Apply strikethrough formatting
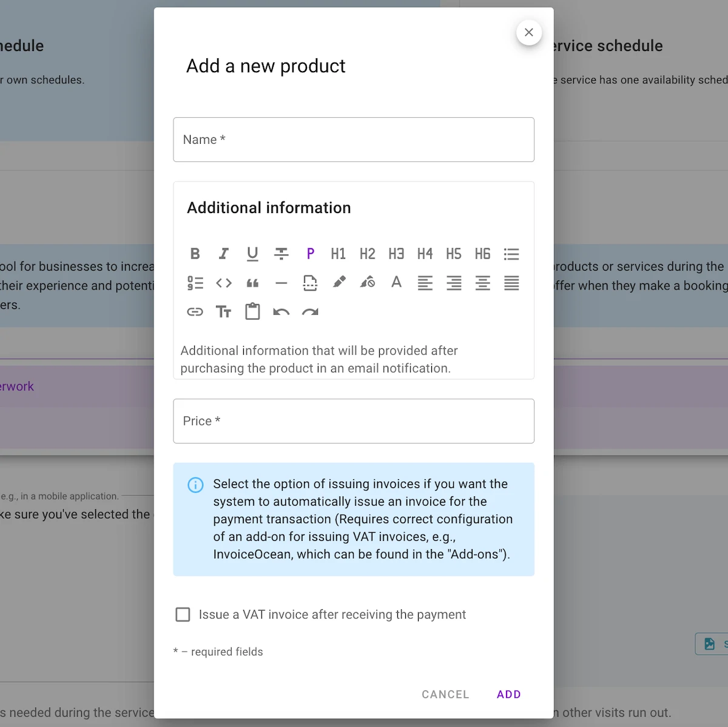The height and width of the screenshot is (727, 728). point(281,254)
